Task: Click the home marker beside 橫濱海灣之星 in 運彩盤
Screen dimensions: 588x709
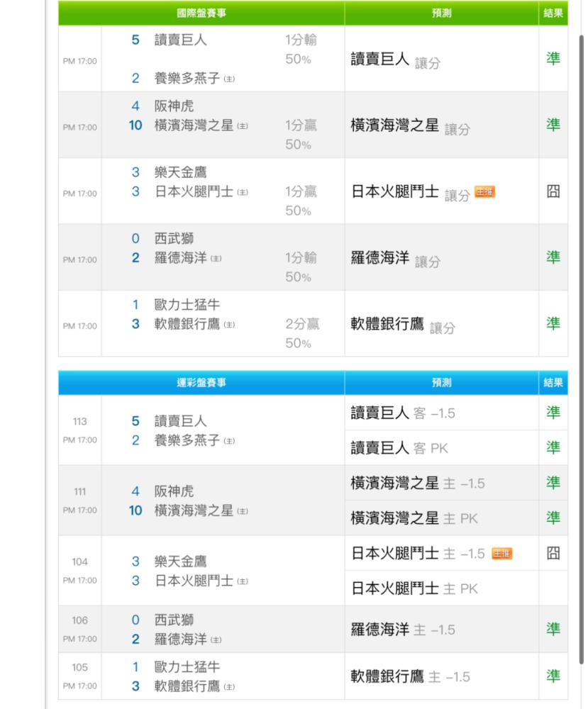Action: [243, 511]
